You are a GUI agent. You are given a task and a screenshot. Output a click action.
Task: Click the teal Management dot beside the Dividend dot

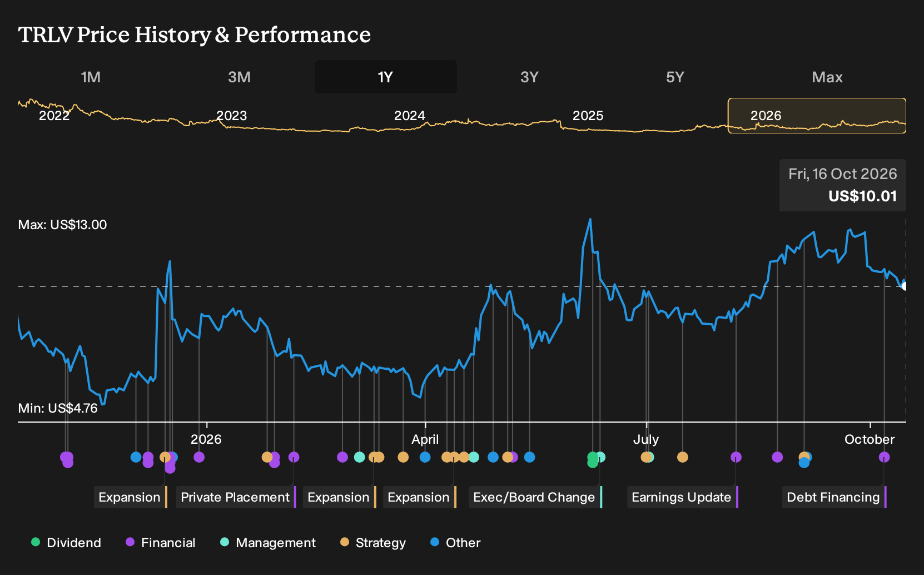[x=601, y=457]
